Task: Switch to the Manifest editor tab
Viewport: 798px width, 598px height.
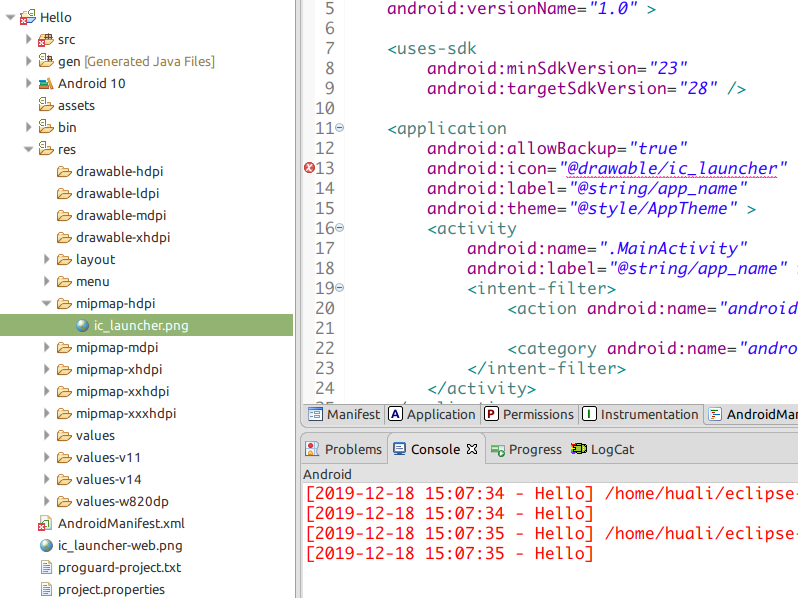Action: click(344, 414)
